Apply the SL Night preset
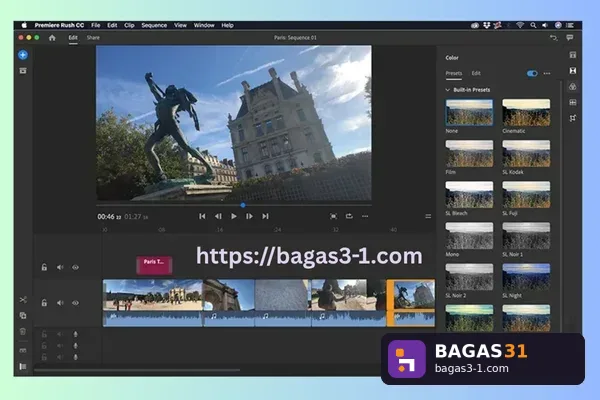 (x=526, y=277)
